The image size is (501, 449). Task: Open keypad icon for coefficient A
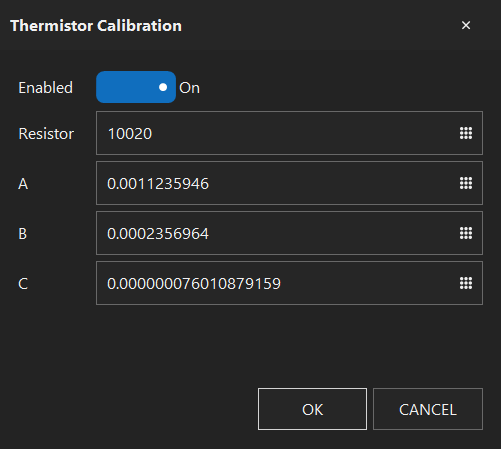(x=466, y=183)
